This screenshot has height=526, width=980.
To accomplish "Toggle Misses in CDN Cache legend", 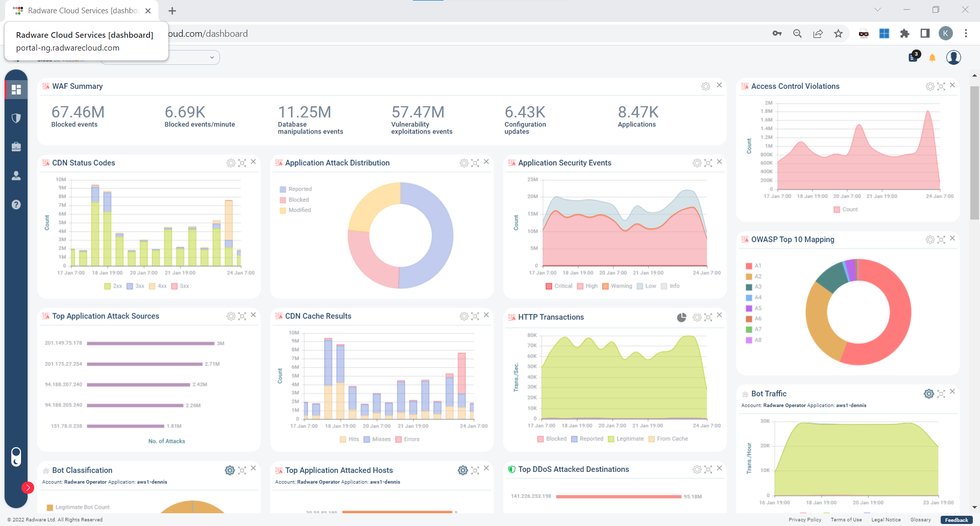I will (377, 439).
